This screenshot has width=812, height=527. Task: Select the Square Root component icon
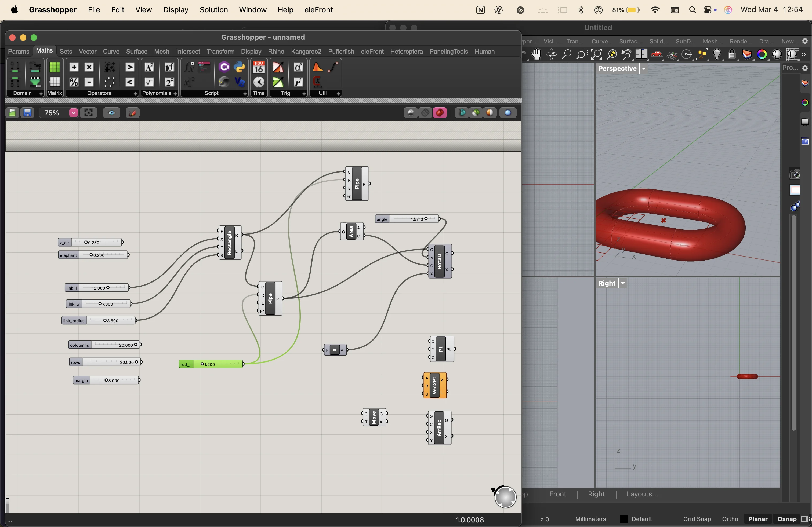tap(149, 82)
